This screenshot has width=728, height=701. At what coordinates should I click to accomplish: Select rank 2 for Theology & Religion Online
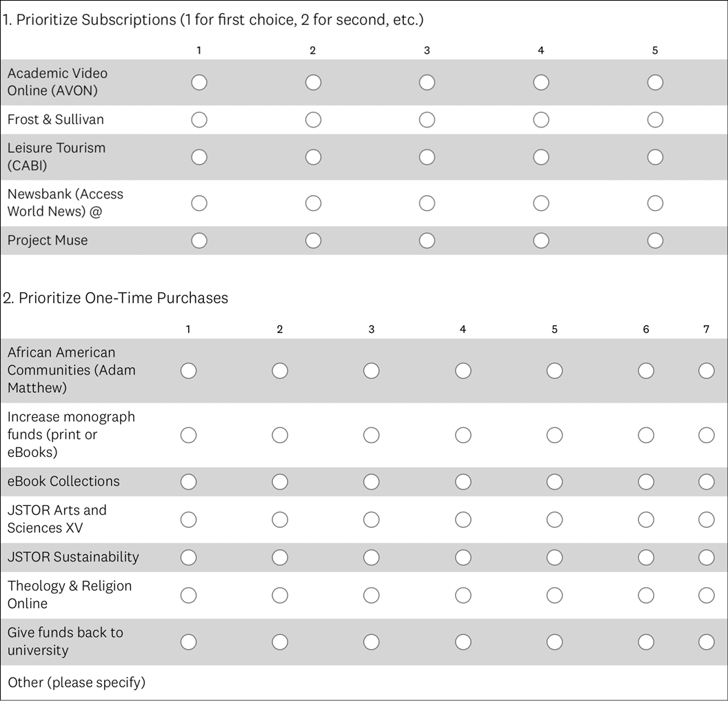(x=280, y=595)
